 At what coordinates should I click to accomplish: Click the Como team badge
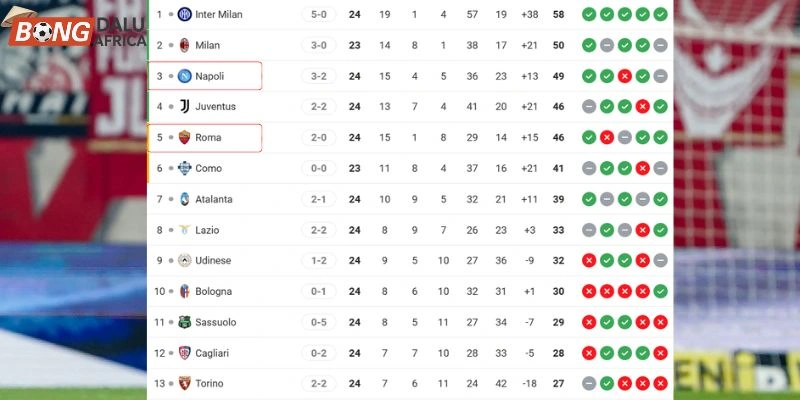click(184, 168)
